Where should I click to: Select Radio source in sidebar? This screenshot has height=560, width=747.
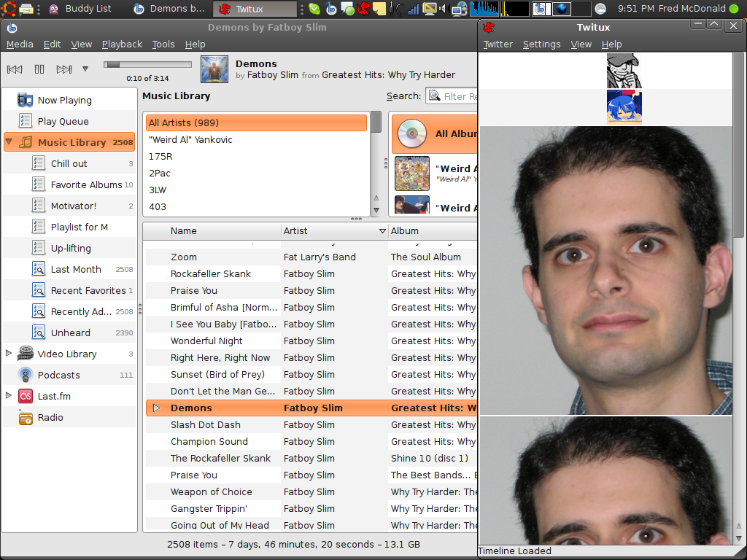click(69, 417)
